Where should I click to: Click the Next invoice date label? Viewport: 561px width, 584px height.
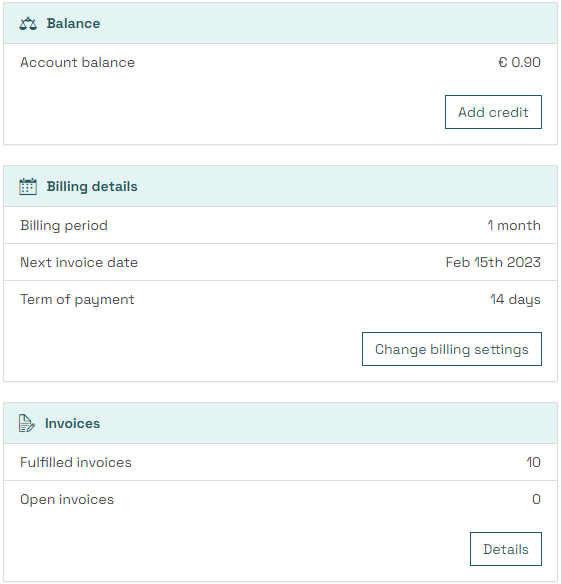[79, 263]
